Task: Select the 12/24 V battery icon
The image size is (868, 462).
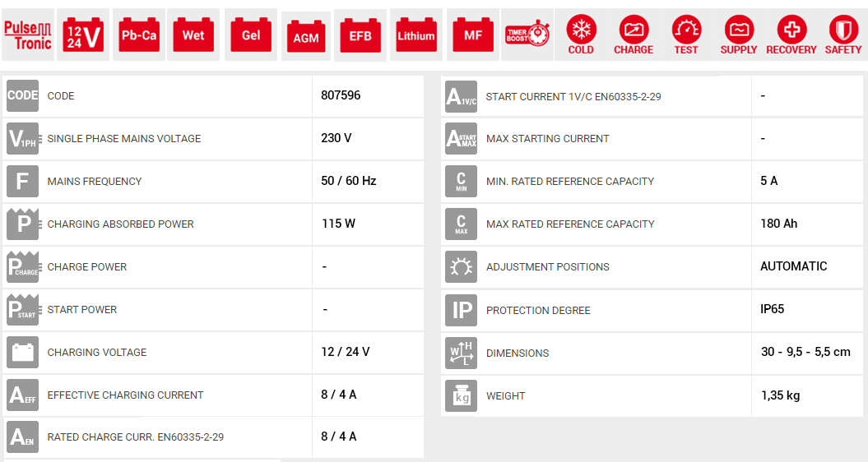Action: [83, 35]
